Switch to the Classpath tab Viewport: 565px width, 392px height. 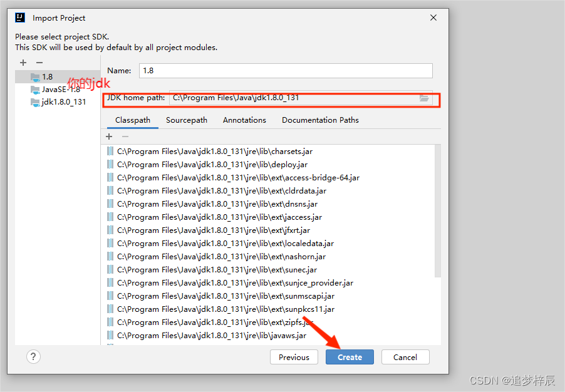tap(133, 120)
